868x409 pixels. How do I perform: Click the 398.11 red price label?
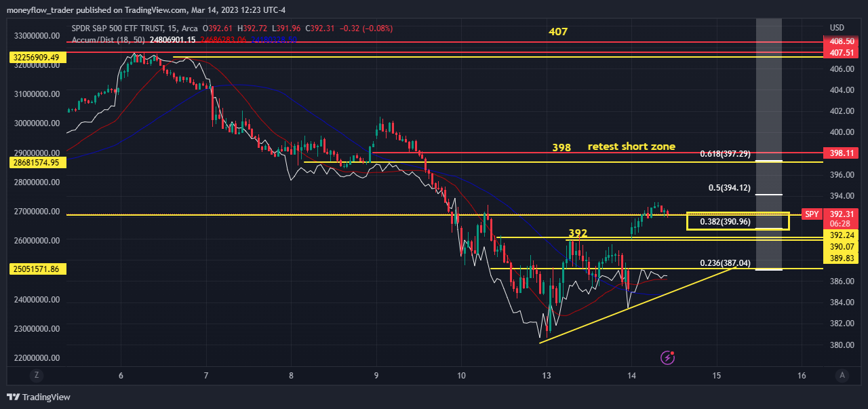pyautogui.click(x=840, y=153)
